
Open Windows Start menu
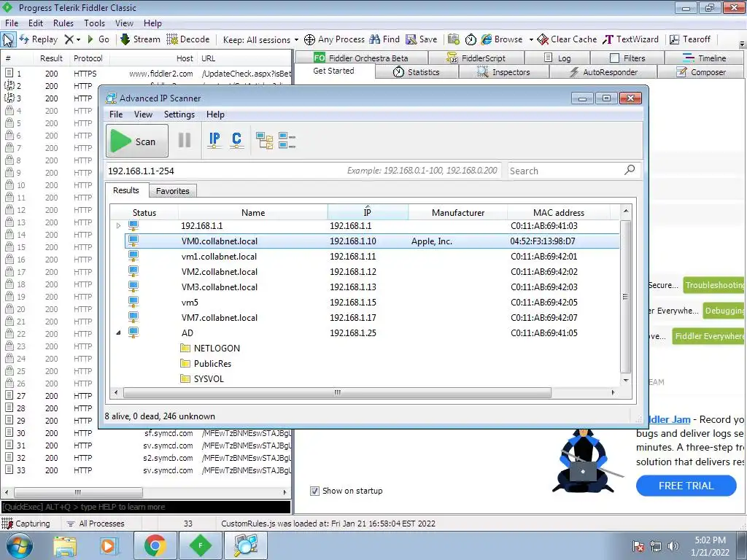coord(19,545)
